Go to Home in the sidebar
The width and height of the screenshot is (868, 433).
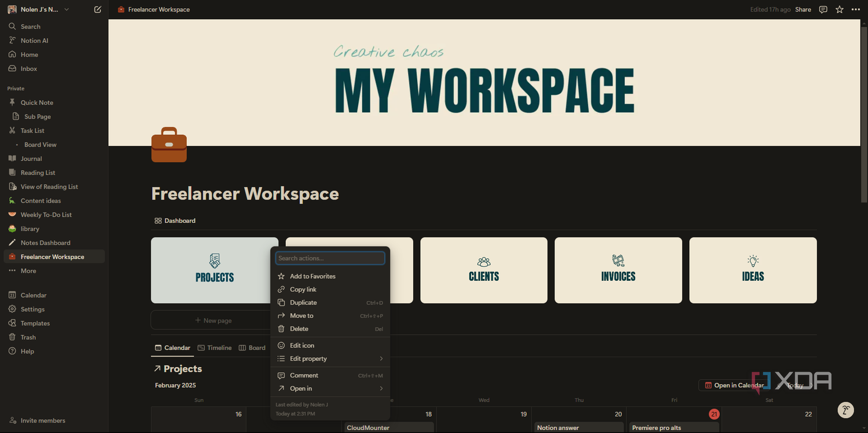[54, 54]
